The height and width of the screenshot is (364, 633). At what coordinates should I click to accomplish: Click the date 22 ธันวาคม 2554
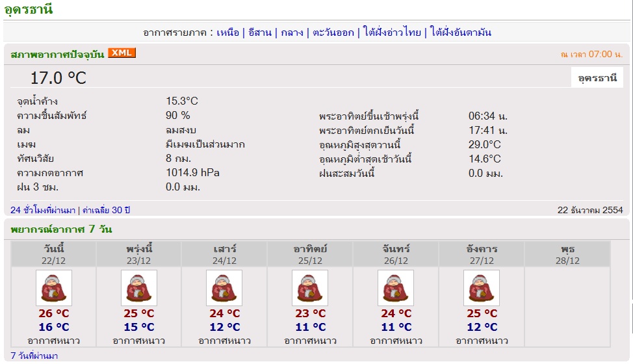pos(590,210)
